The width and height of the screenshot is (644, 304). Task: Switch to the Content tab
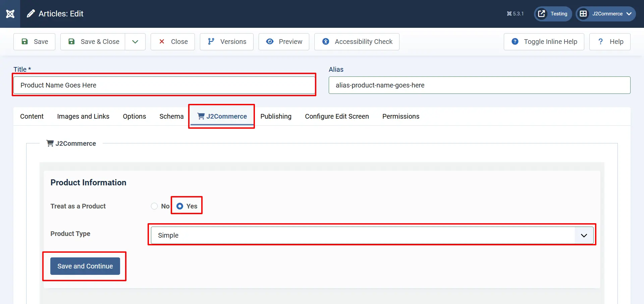[x=32, y=116]
